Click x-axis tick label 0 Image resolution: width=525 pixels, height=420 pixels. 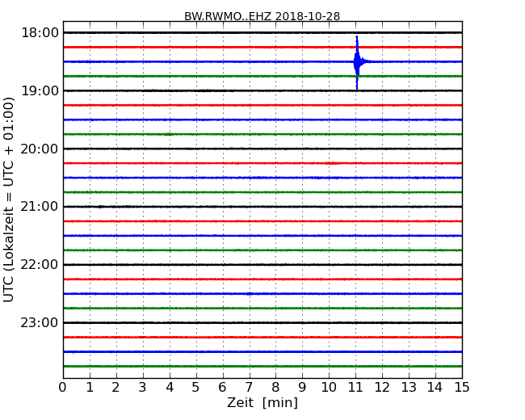(63, 387)
